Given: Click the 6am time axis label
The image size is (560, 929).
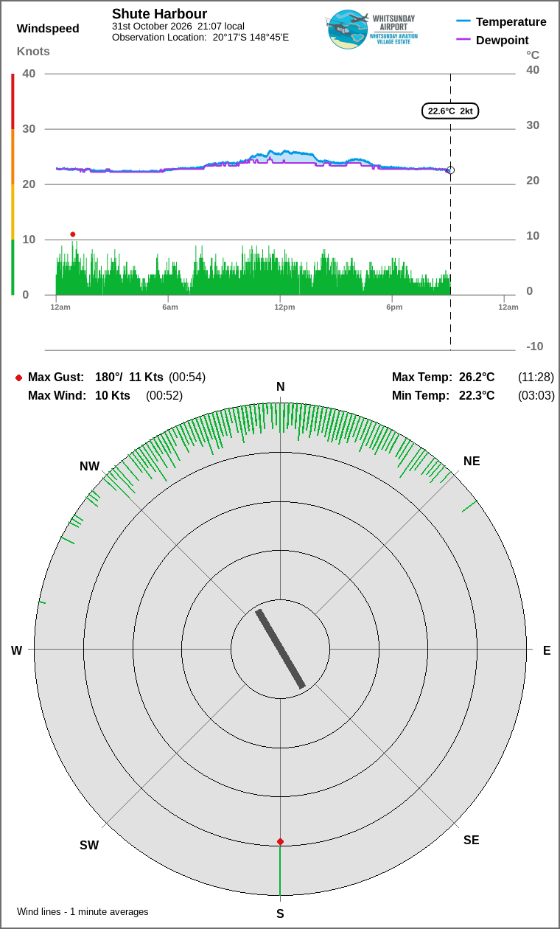Looking at the screenshot, I should 170,307.
